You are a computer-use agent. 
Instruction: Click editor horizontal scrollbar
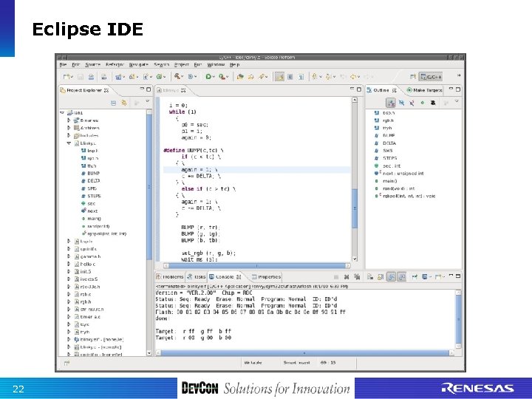[x=257, y=266]
